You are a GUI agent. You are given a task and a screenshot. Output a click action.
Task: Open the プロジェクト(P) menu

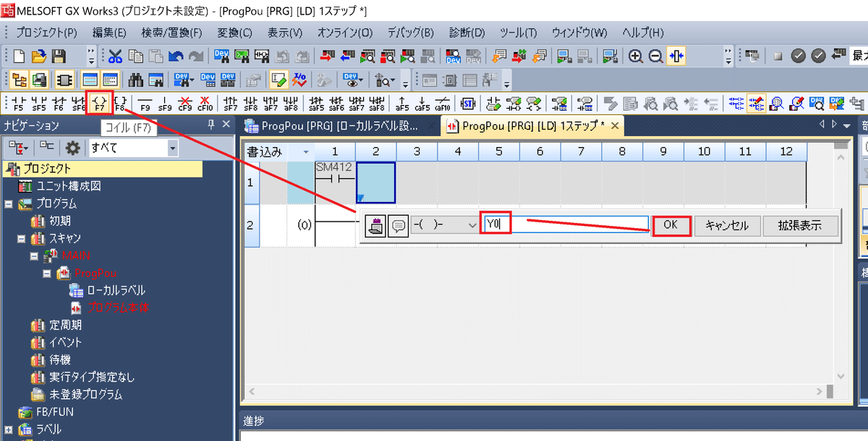pos(46,33)
